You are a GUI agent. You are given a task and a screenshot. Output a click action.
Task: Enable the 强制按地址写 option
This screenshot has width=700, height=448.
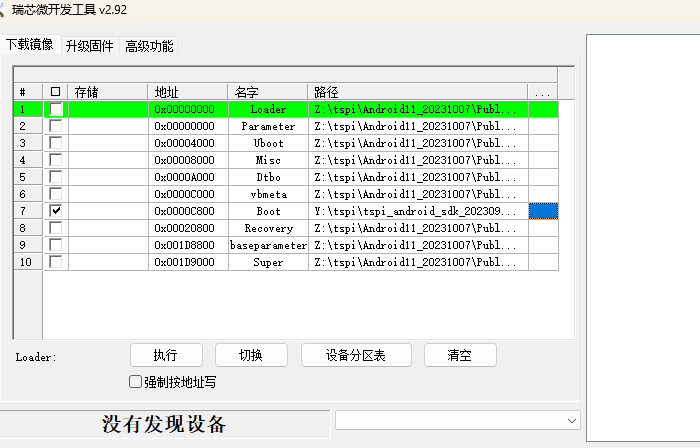point(136,381)
